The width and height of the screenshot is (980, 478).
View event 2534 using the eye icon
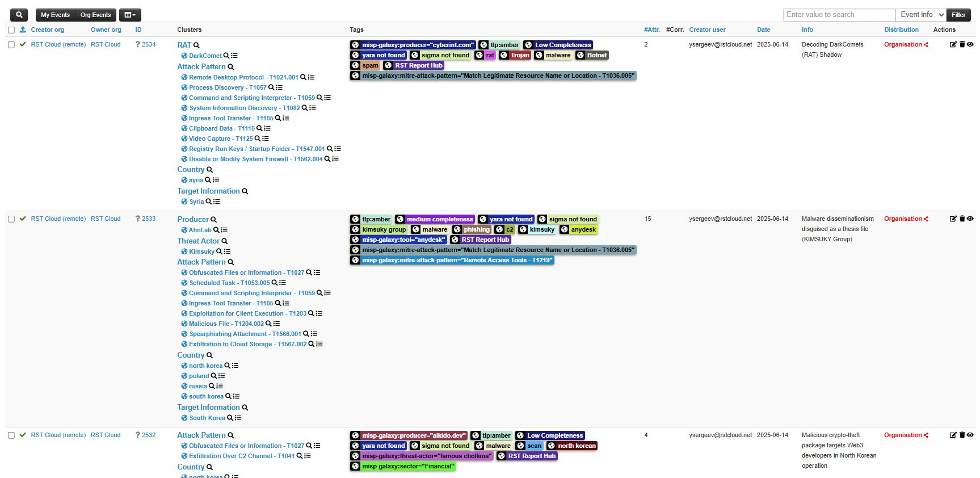970,44
